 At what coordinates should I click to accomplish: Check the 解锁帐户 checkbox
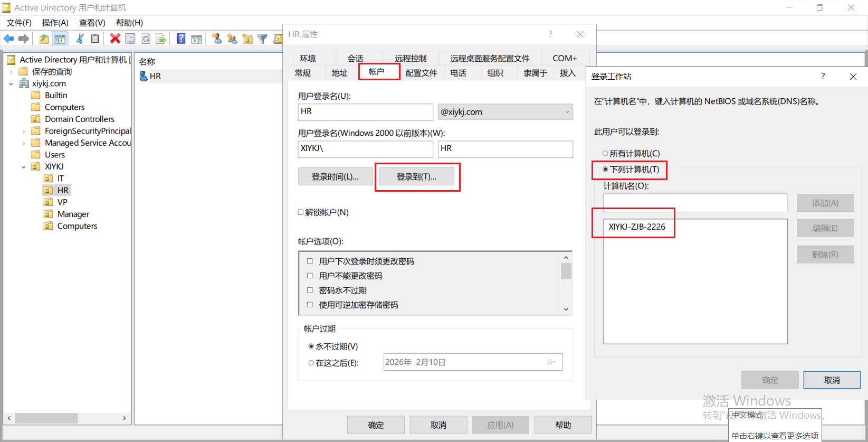(301, 212)
